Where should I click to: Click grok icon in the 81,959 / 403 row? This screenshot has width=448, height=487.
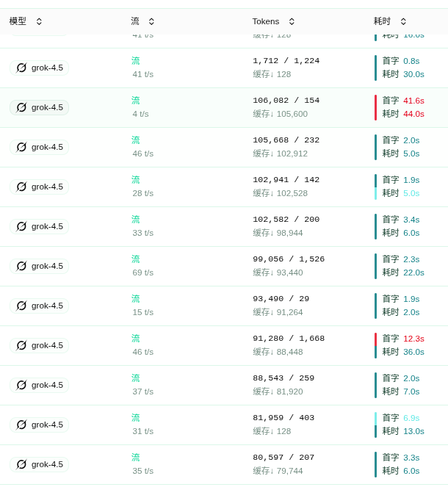[21, 425]
